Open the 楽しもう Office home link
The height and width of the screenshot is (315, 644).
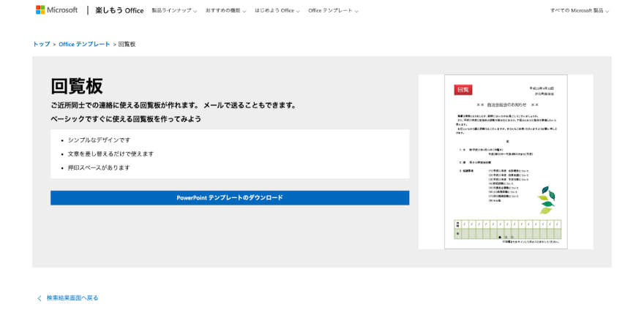tap(119, 11)
